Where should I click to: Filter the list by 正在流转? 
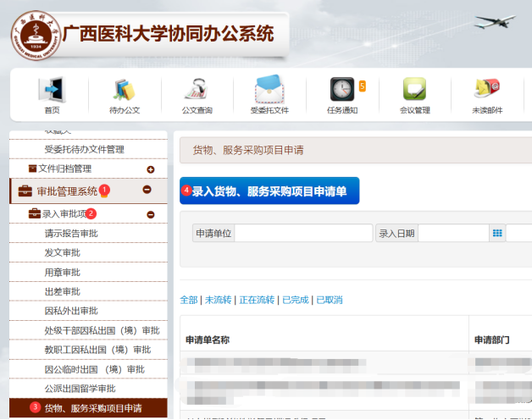tap(257, 300)
